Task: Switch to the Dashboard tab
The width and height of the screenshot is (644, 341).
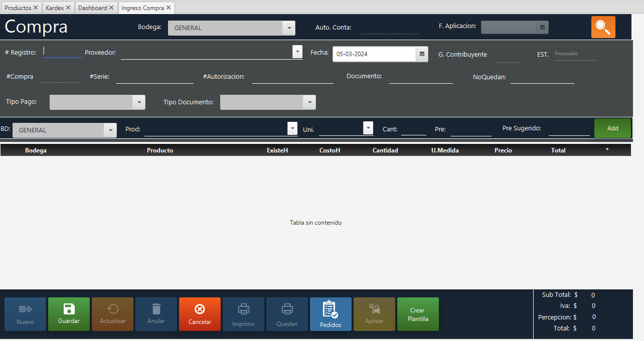Action: click(92, 8)
